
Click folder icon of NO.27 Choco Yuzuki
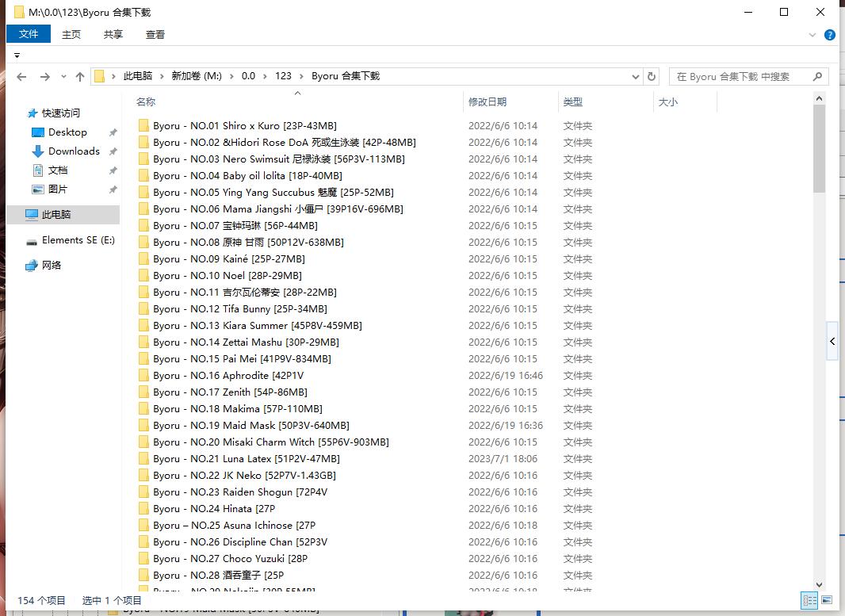(x=143, y=559)
